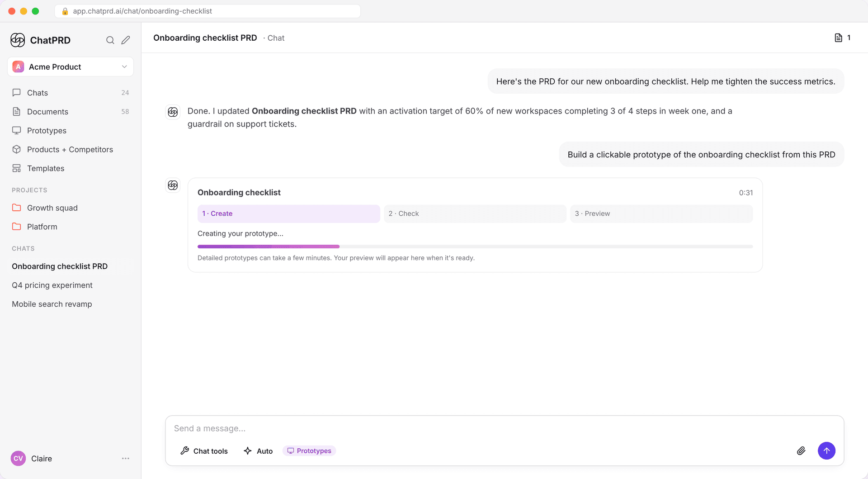
Task: Select the 2 · Check step tab
Action: click(475, 214)
